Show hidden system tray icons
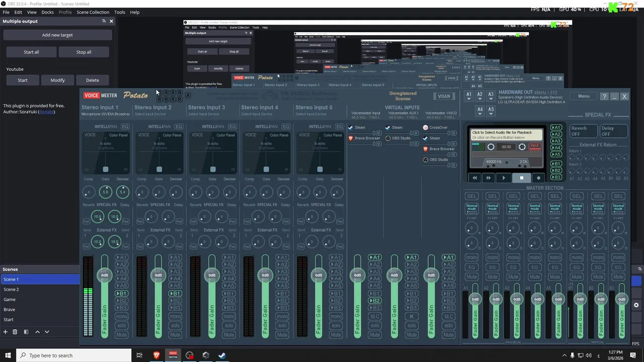This screenshot has height=362, width=644. [x=564, y=355]
